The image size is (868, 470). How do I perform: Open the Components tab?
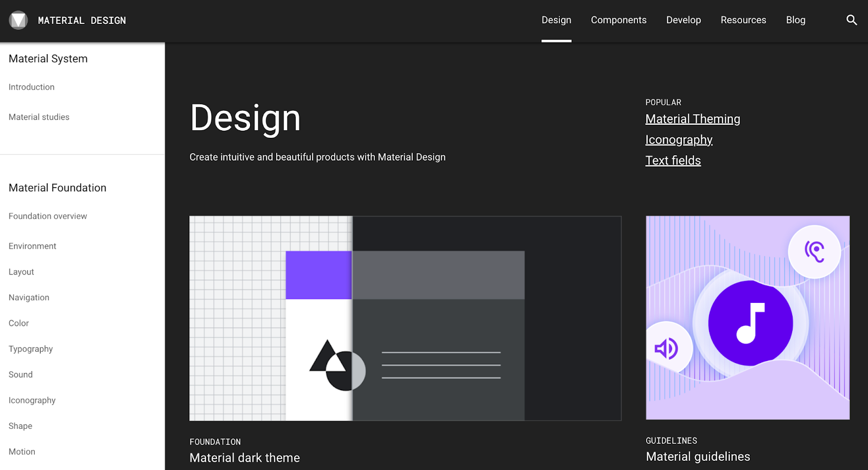(x=618, y=20)
